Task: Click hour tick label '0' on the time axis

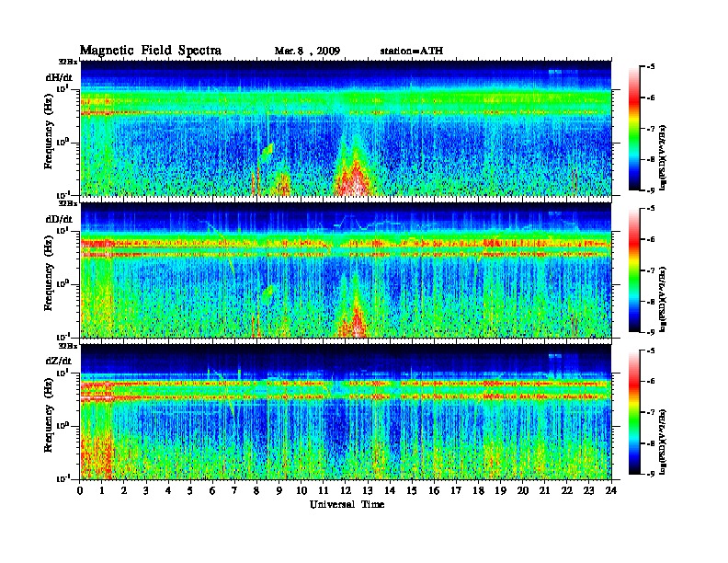Action: (80, 491)
